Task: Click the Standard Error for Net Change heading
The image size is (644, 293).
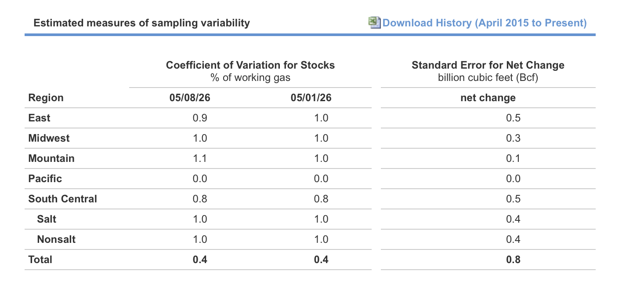Action: click(488, 65)
